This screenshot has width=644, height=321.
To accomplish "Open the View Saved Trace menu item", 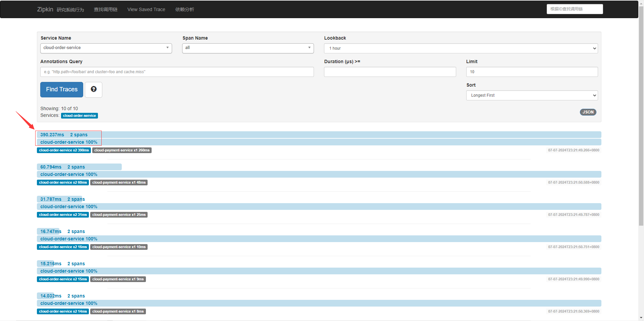I will [x=146, y=9].
